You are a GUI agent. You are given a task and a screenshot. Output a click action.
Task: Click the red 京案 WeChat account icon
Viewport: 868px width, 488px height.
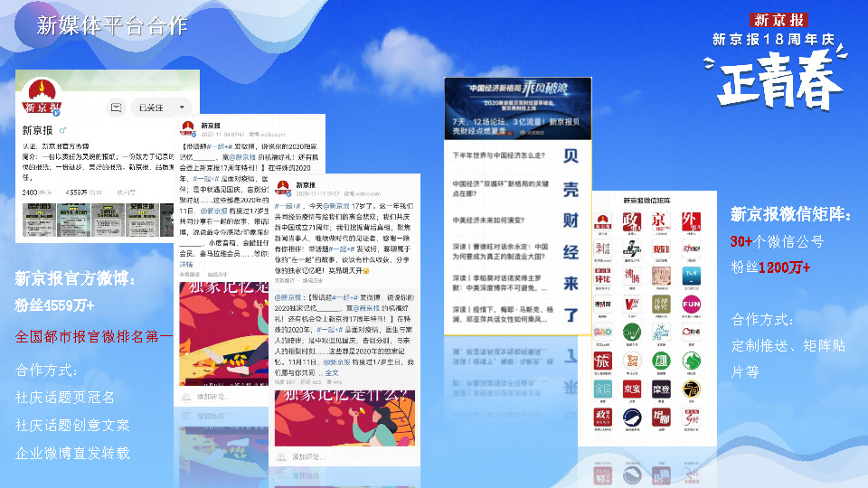click(x=631, y=389)
